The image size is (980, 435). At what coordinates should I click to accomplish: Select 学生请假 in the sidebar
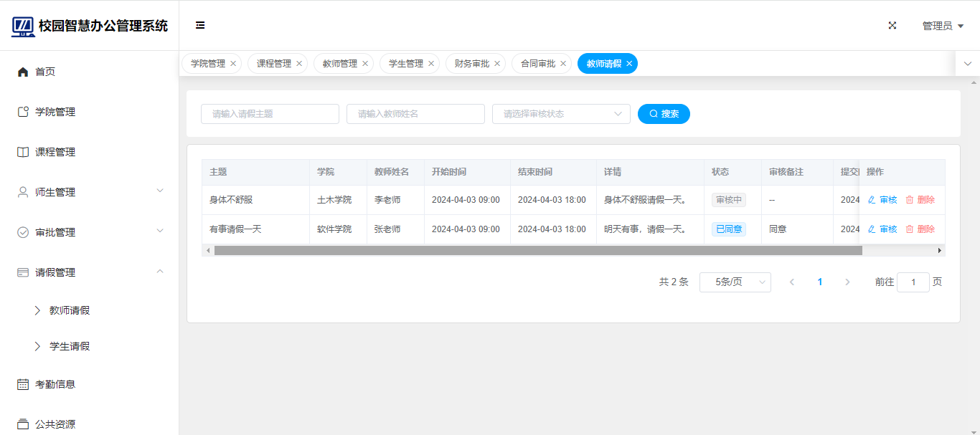pos(70,346)
